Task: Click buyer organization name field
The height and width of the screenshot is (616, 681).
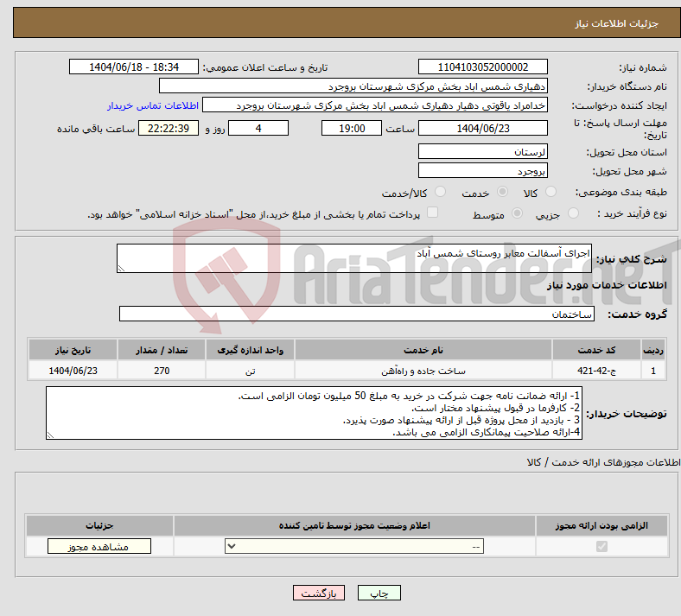Action: tap(353, 86)
